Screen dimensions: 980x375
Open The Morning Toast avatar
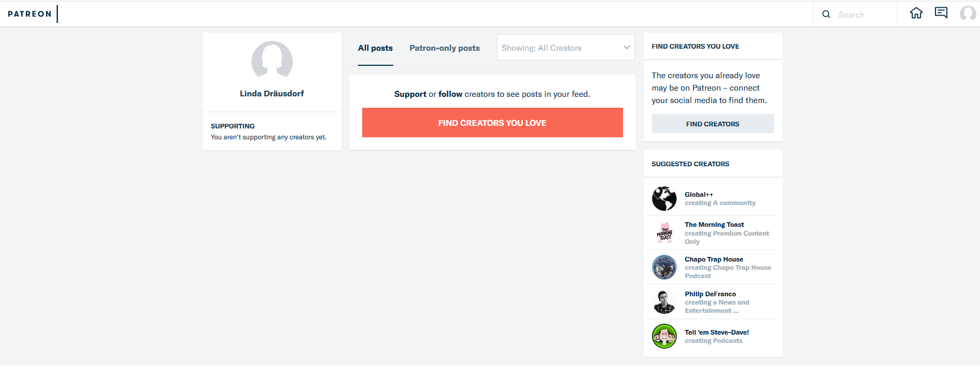(664, 233)
